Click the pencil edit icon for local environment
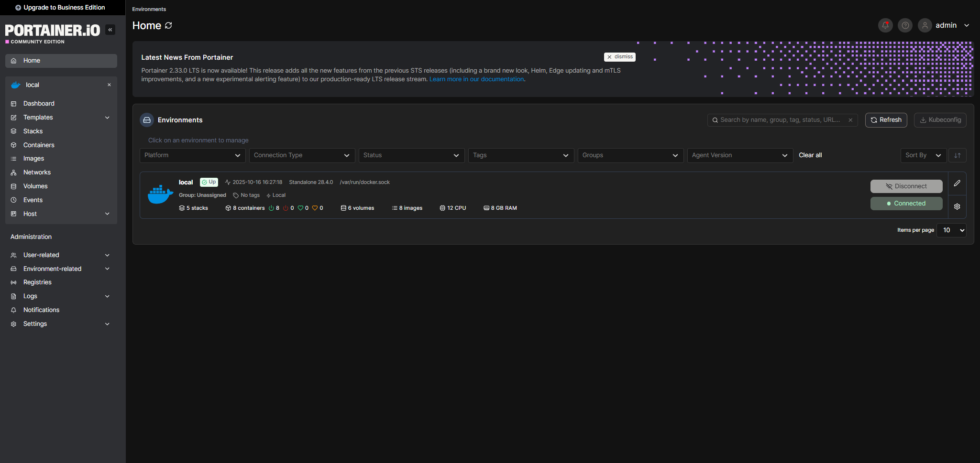The width and height of the screenshot is (980, 463). [x=957, y=183]
